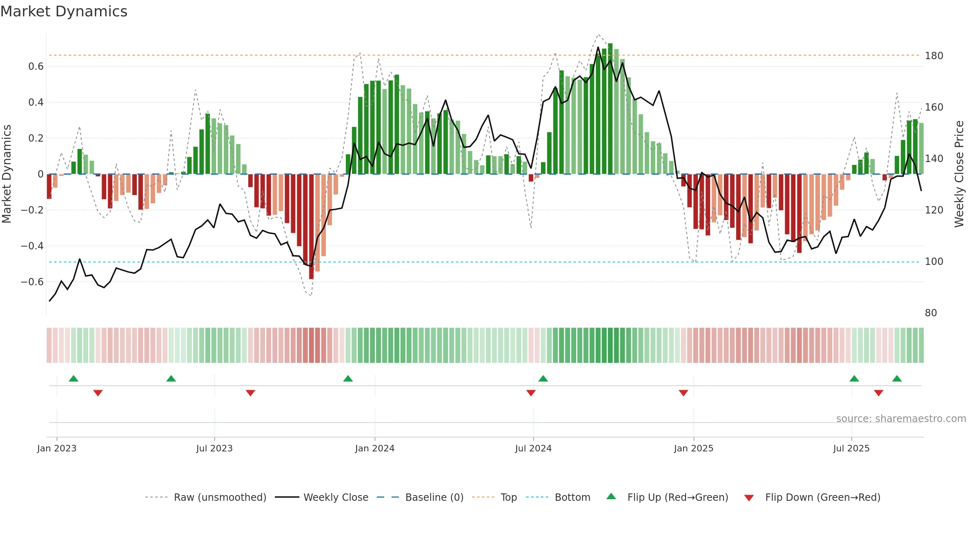
Task: Click the first green flip-up marker near Jan 2023
Action: [x=73, y=378]
